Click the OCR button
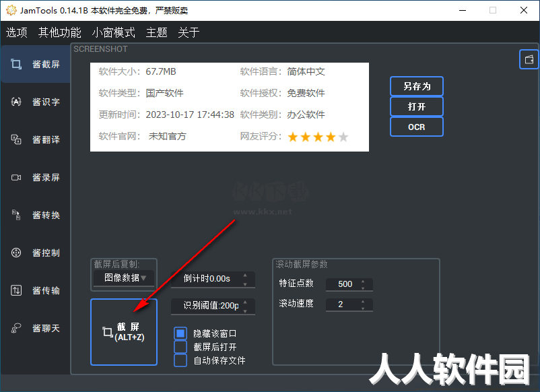540x392 pixels. pos(417,127)
